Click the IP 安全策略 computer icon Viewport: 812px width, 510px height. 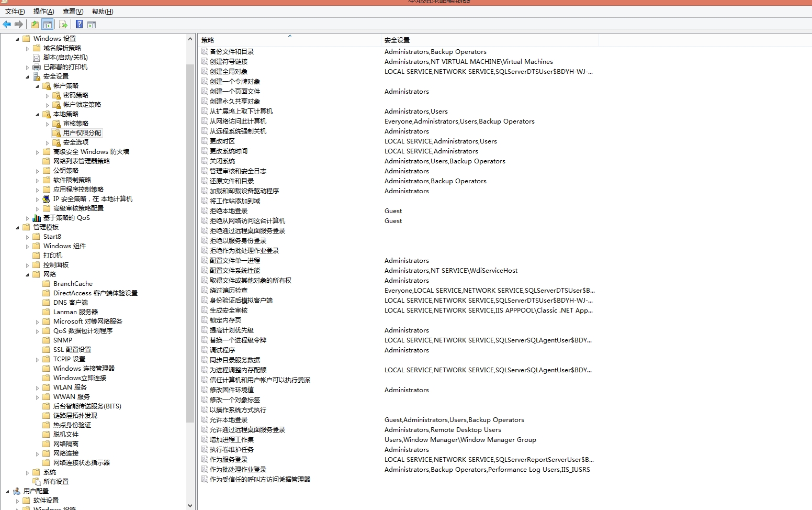[x=47, y=199]
